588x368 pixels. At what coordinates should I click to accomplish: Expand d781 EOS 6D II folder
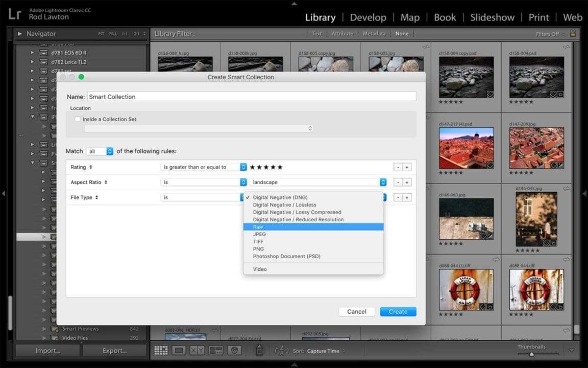coord(32,53)
